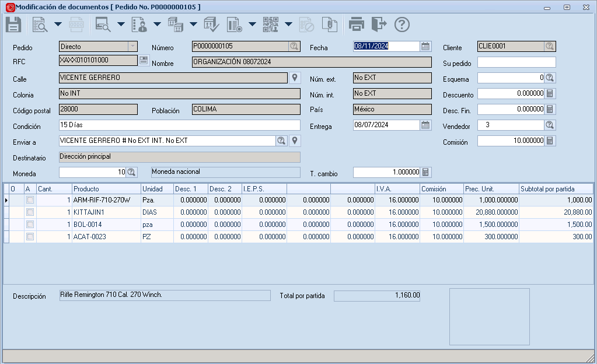Open calculator for the Descuento field
Image resolution: width=597 pixels, height=364 pixels.
(x=550, y=93)
